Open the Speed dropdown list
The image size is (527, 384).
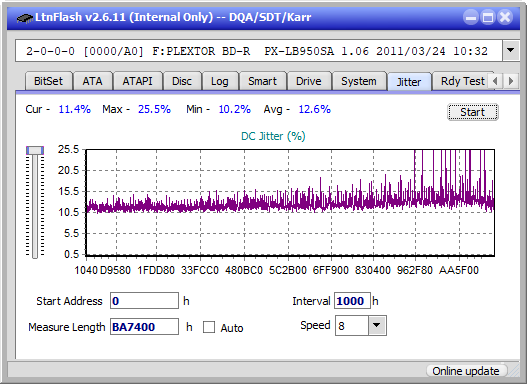click(377, 325)
